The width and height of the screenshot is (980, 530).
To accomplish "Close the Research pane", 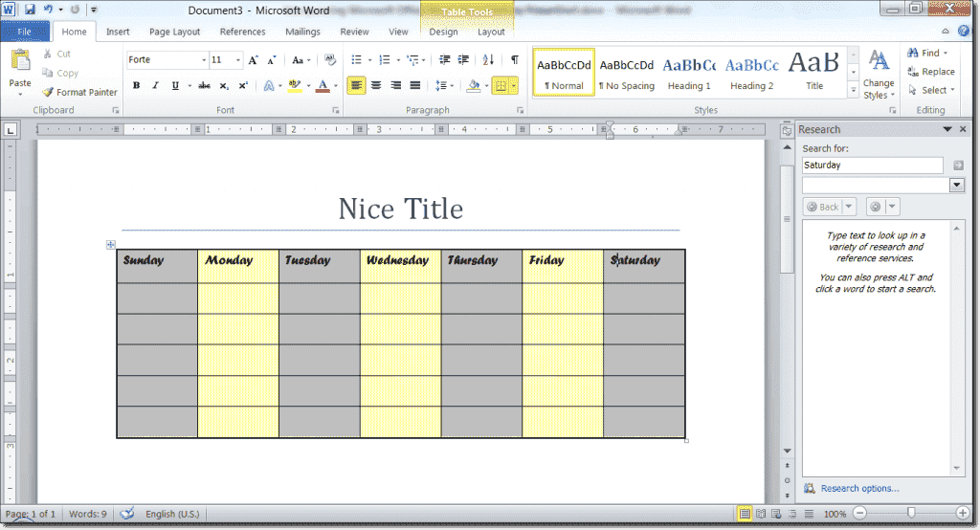I will click(x=963, y=129).
